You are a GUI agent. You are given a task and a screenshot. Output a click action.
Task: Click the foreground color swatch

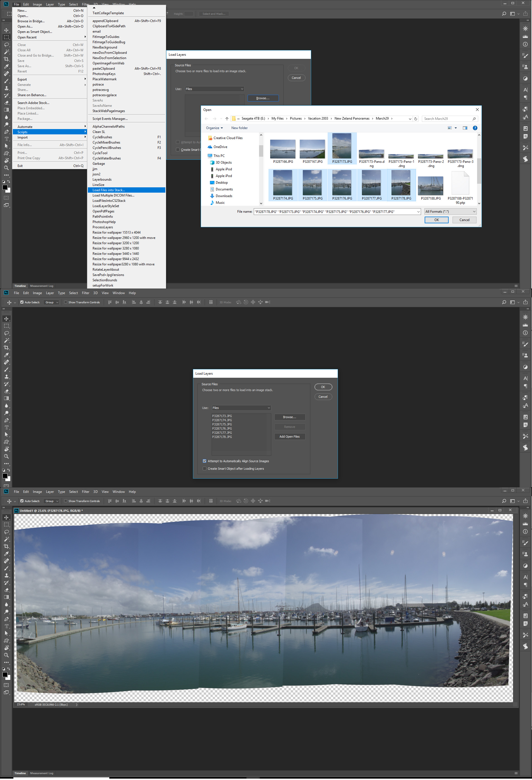coord(4,187)
